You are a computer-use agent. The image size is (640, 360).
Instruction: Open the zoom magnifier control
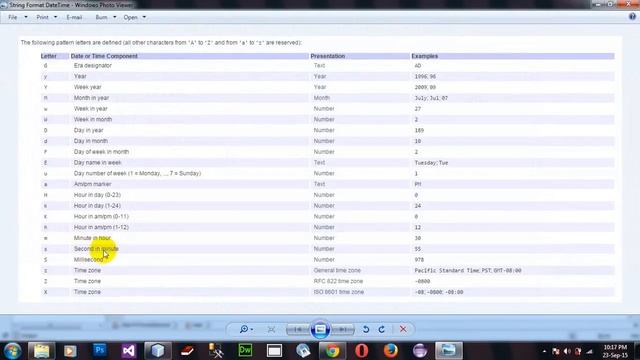click(x=246, y=329)
